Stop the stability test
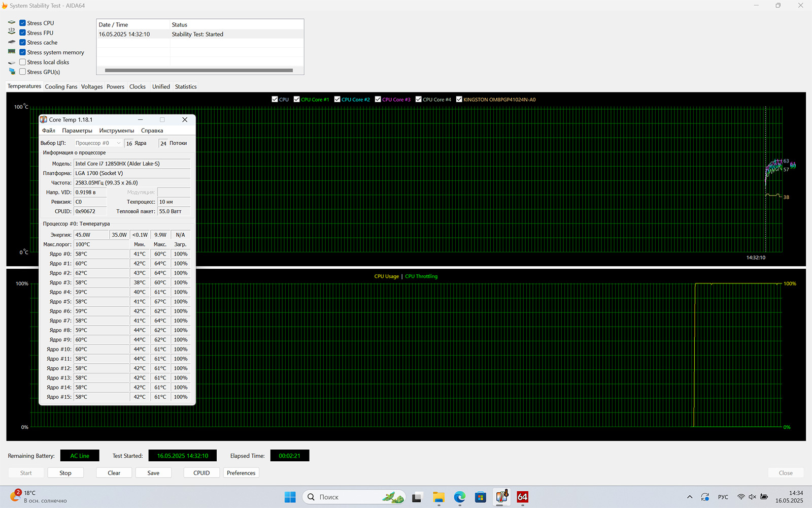The image size is (812, 508). (x=65, y=472)
